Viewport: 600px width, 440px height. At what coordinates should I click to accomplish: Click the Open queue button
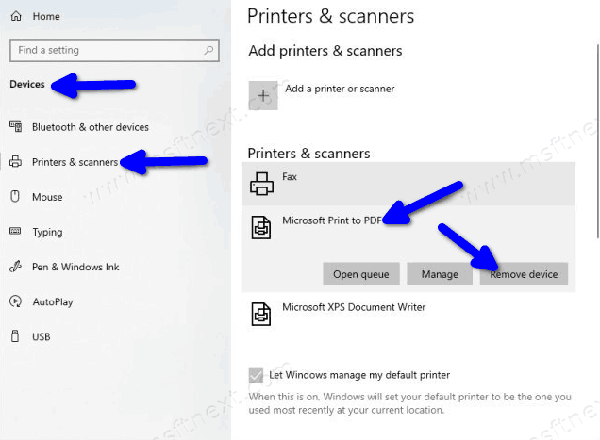pyautogui.click(x=361, y=274)
